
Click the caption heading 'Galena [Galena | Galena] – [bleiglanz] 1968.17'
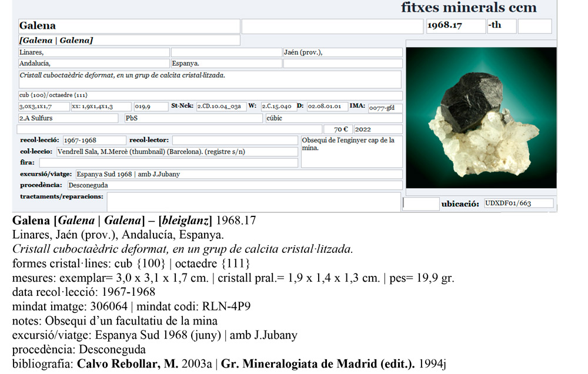[x=134, y=221]
